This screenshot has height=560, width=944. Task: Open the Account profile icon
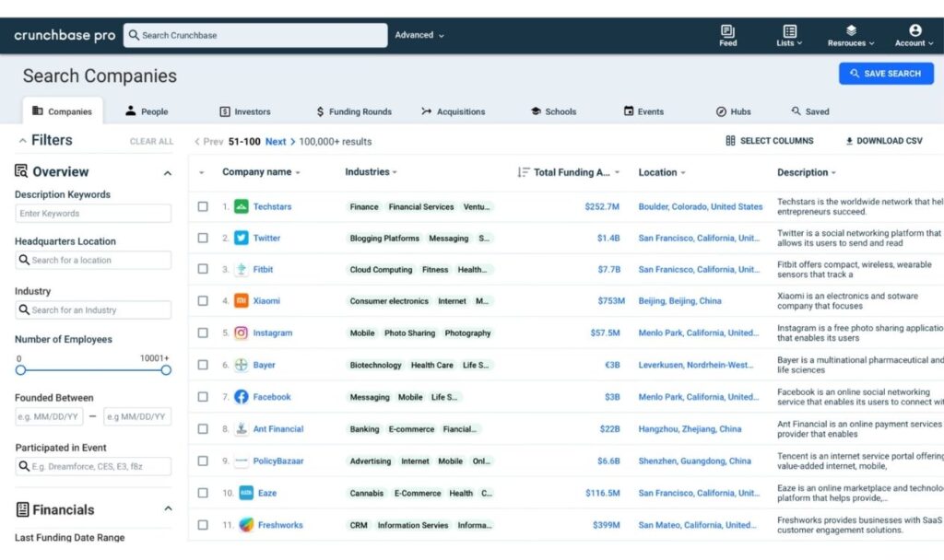point(914,30)
